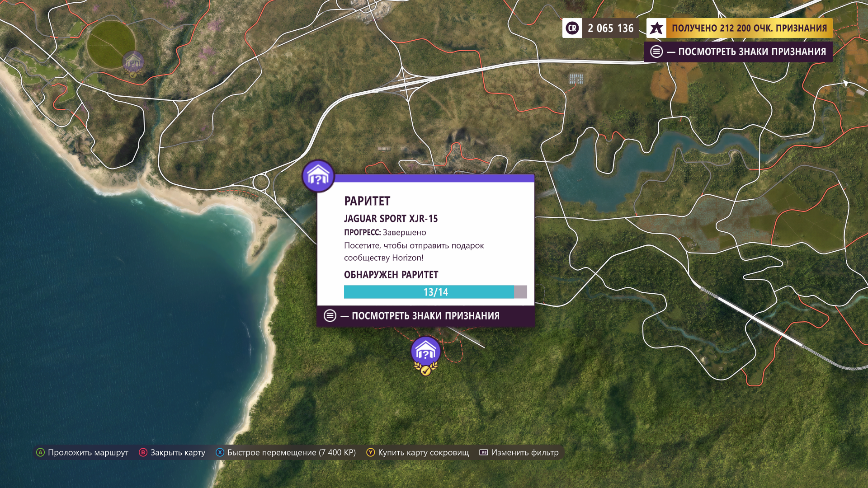
Task: Click the green A button icon
Action: (41, 452)
